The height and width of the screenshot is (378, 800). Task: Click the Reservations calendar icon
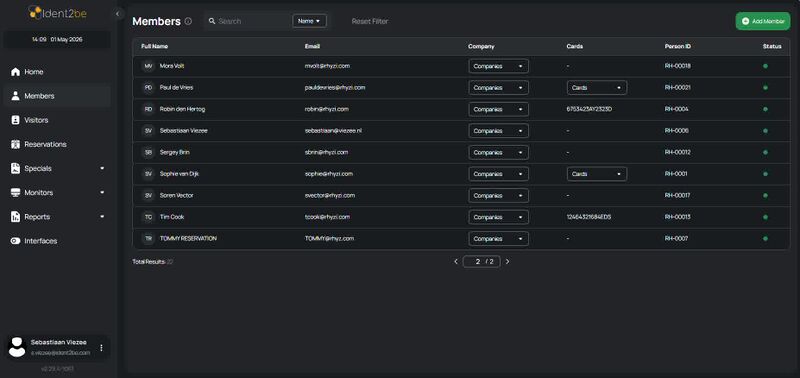pos(15,144)
